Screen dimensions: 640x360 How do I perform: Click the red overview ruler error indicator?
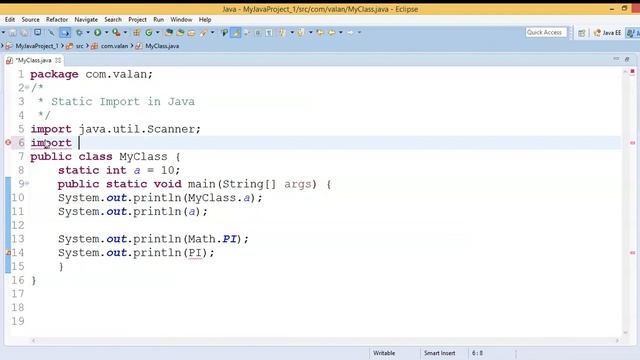click(x=632, y=71)
